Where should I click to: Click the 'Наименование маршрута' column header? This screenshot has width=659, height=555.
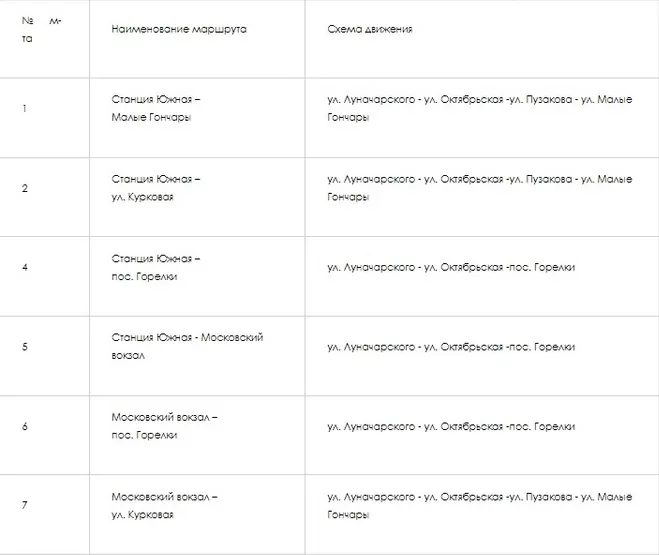click(x=179, y=29)
